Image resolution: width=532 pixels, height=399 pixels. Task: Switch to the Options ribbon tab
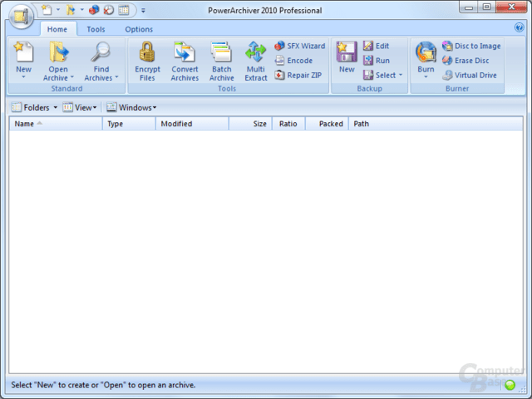[x=139, y=29]
